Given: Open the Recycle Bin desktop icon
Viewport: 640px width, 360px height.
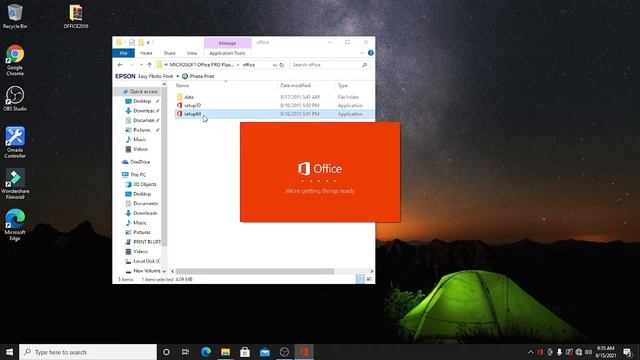Looking at the screenshot, I should pyautogui.click(x=15, y=16).
